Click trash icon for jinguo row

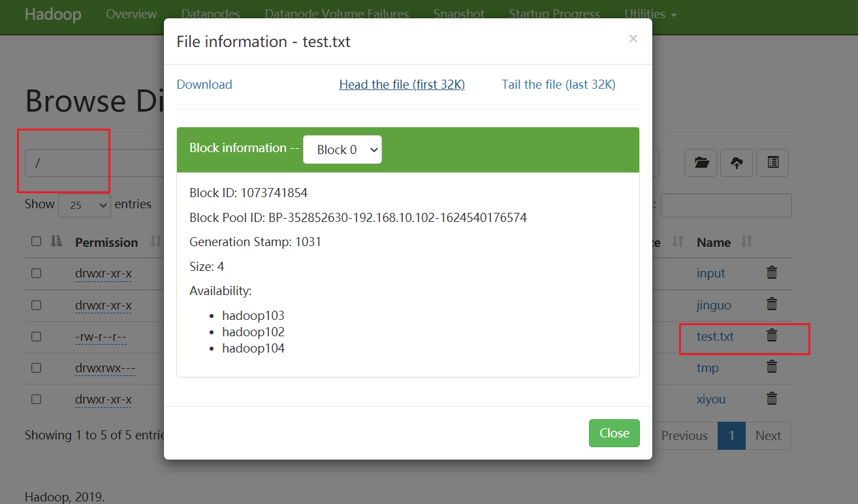coord(772,304)
